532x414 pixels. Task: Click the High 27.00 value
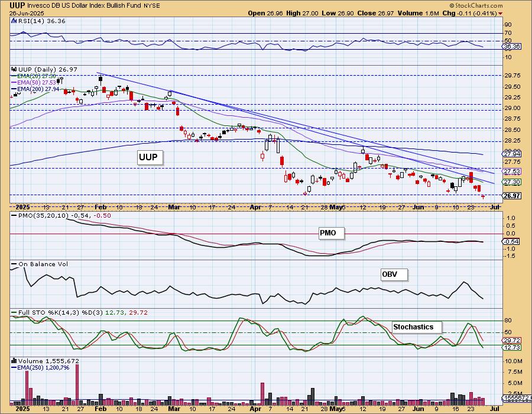302,13
